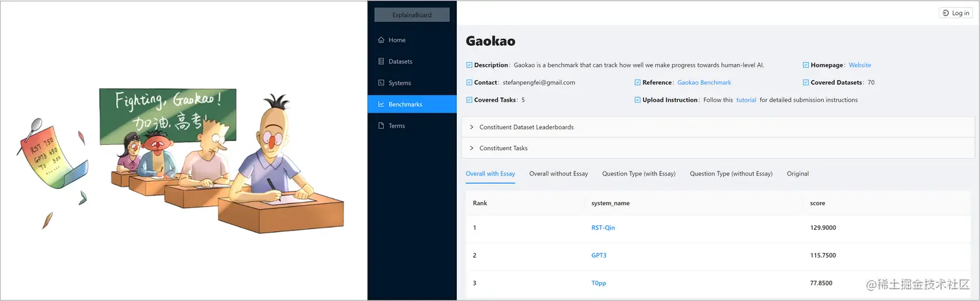980x301 pixels.
Task: Click the ExplainaBoard logo at top
Action: point(412,15)
